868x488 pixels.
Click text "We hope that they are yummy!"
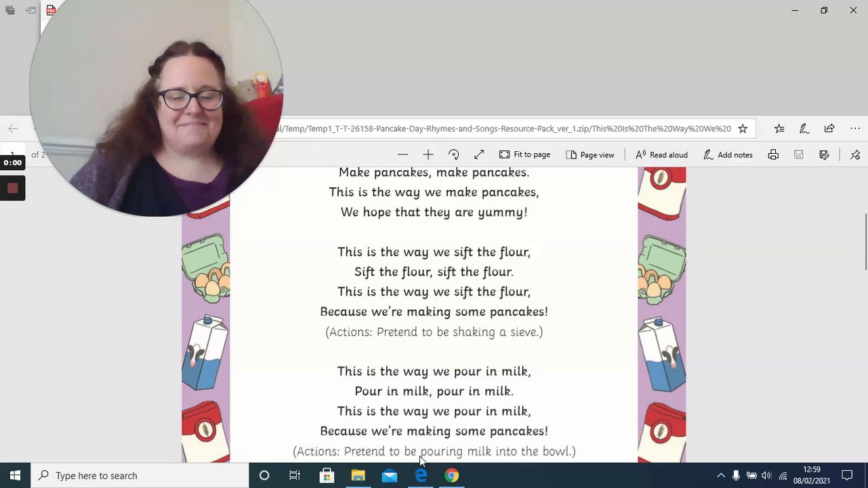click(x=434, y=212)
